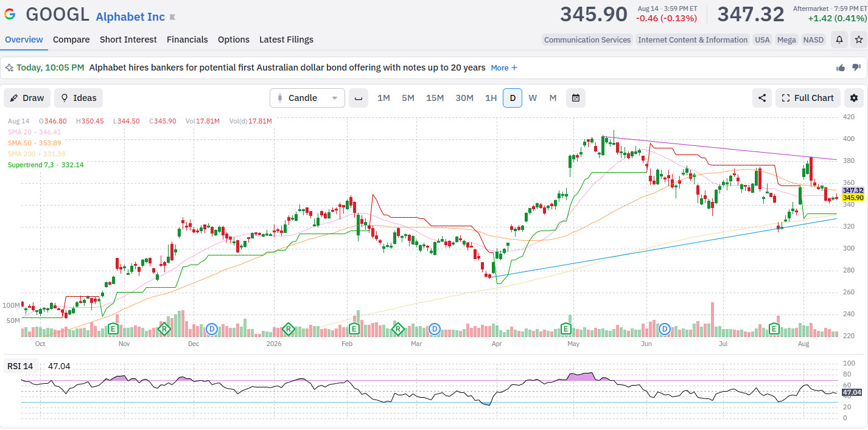
Task: Open the calendar date range icon
Action: [x=575, y=98]
